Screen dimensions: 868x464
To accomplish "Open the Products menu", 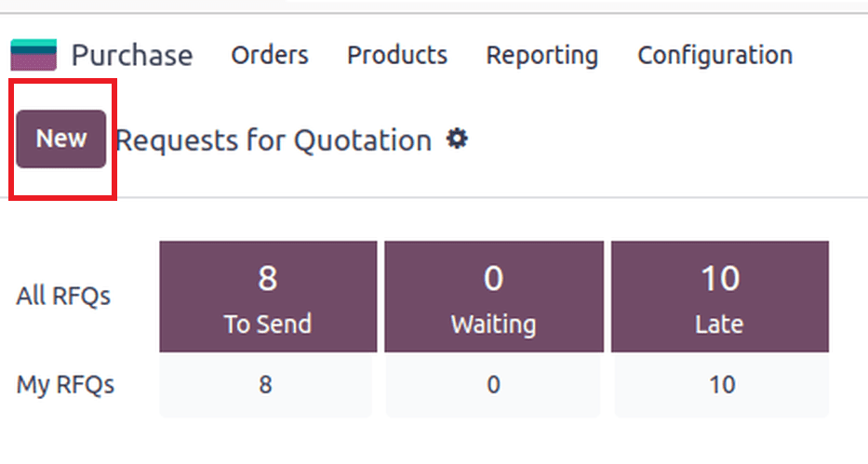I will (x=397, y=55).
